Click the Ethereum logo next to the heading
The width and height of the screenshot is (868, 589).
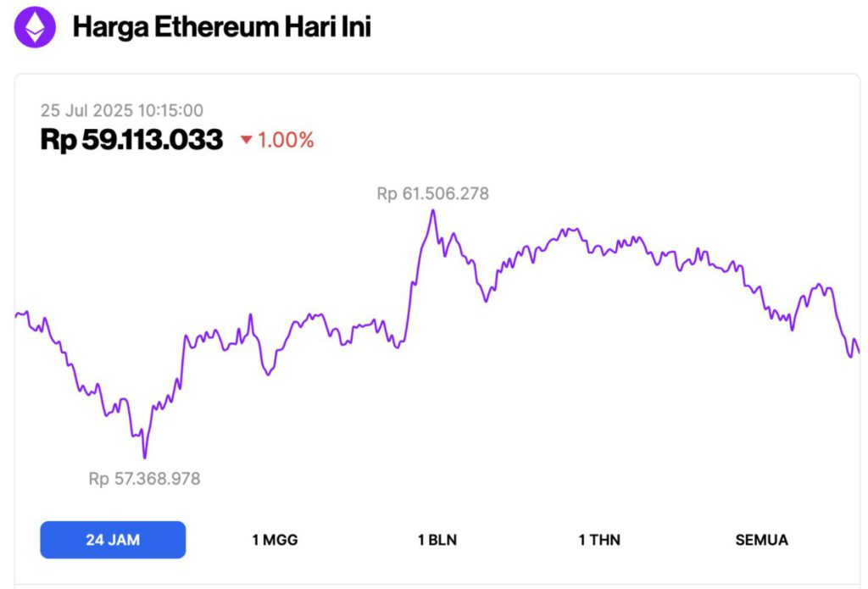click(33, 26)
